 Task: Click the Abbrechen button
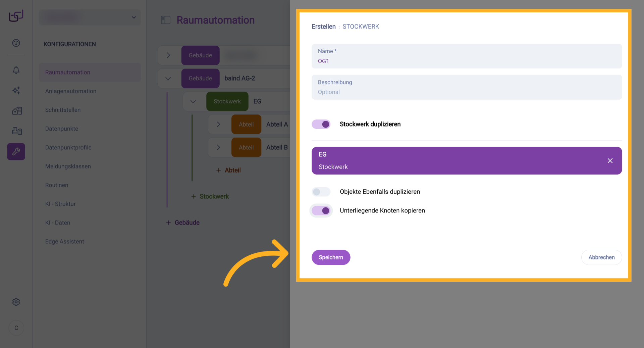coord(601,257)
